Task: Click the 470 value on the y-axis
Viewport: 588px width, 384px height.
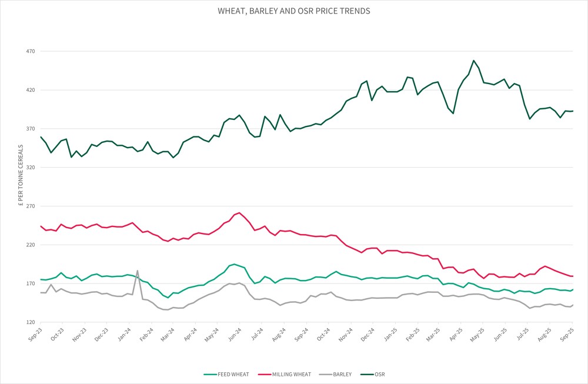Action: point(31,52)
